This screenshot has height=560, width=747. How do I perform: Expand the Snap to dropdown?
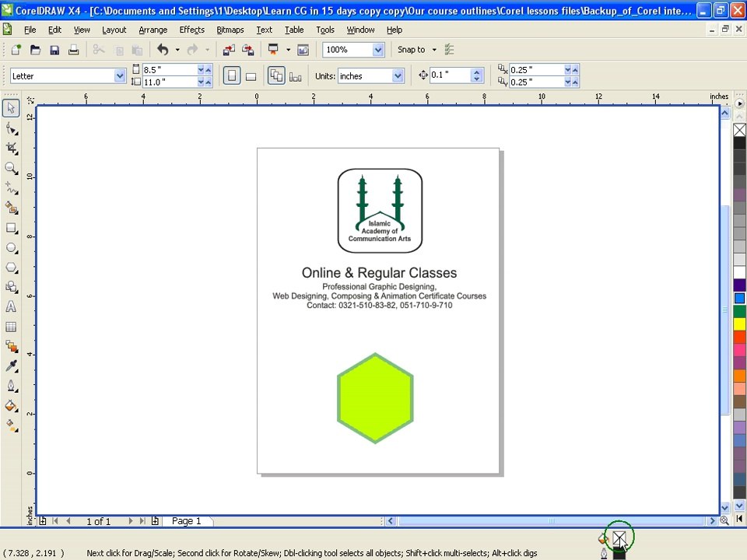[434, 50]
